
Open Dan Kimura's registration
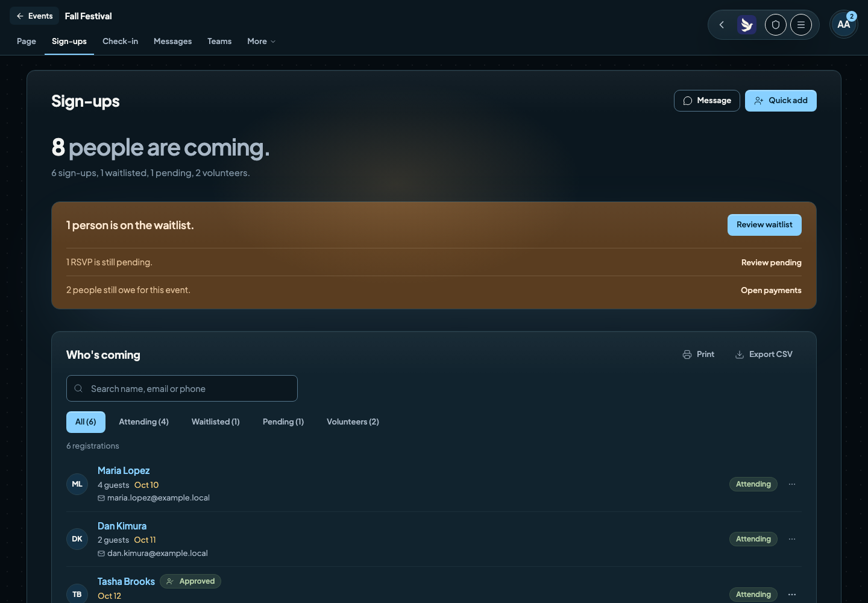point(122,526)
